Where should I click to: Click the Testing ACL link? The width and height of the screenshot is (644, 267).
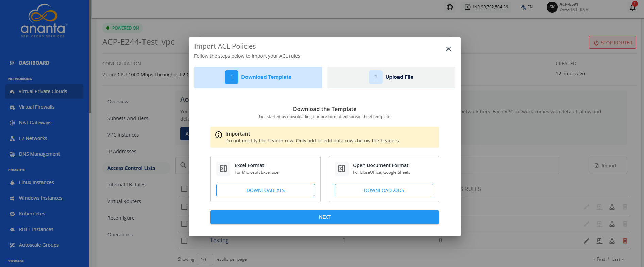click(x=219, y=240)
